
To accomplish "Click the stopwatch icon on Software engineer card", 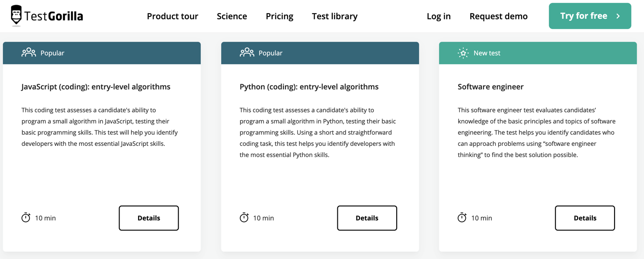I will pyautogui.click(x=462, y=217).
